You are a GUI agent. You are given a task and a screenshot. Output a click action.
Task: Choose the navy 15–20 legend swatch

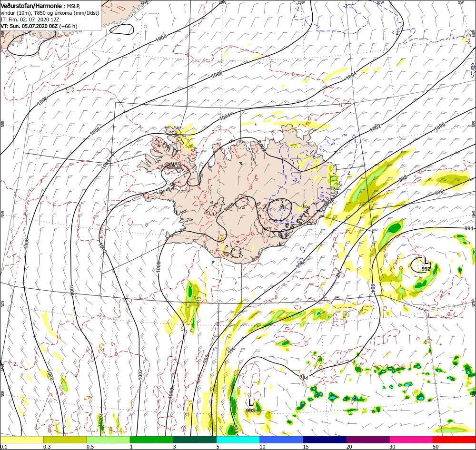tap(325, 440)
